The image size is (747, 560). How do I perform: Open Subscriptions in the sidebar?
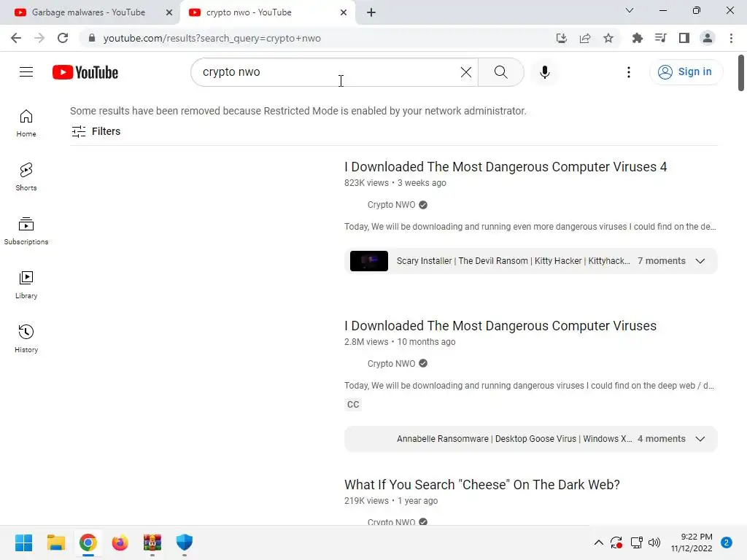(26, 231)
